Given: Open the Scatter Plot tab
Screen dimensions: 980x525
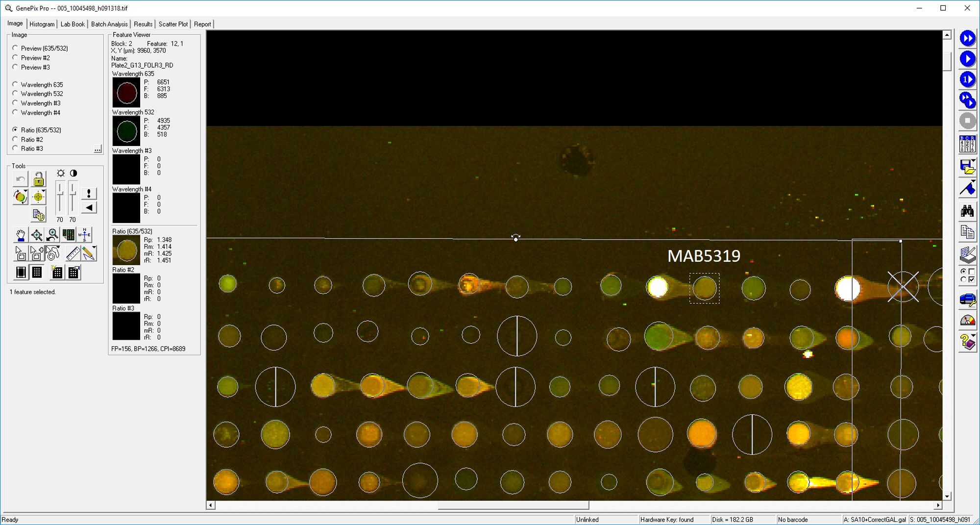Looking at the screenshot, I should click(x=173, y=24).
